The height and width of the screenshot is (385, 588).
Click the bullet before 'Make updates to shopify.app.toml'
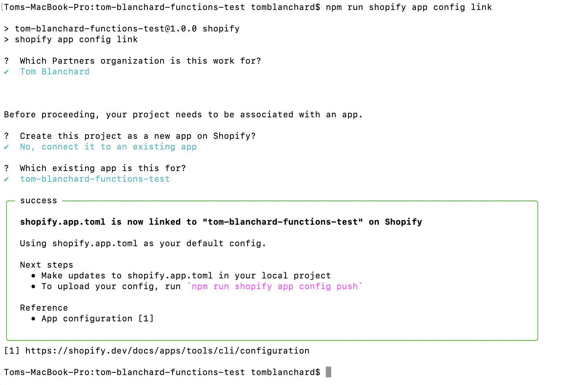pyautogui.click(x=34, y=276)
